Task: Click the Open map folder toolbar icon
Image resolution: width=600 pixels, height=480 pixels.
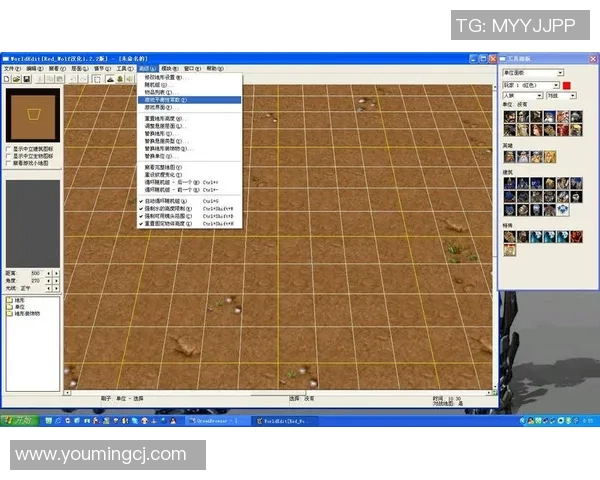Action: pyautogui.click(x=16, y=78)
